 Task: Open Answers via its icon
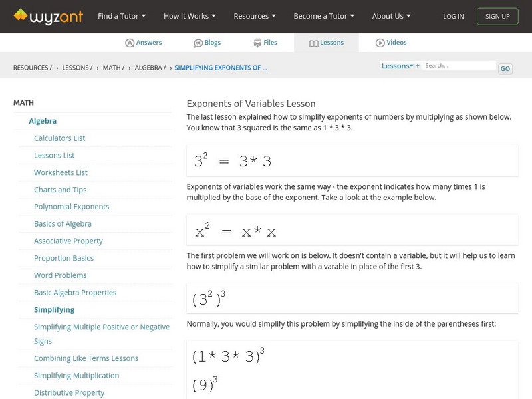point(130,43)
